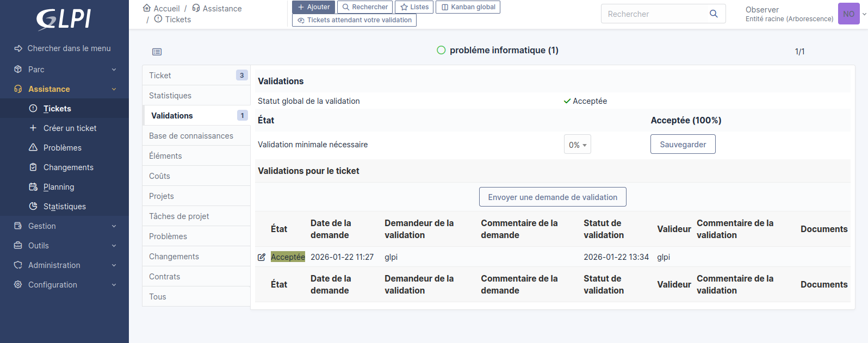Click the Observer profile label
The image size is (868, 343).
(x=762, y=10)
